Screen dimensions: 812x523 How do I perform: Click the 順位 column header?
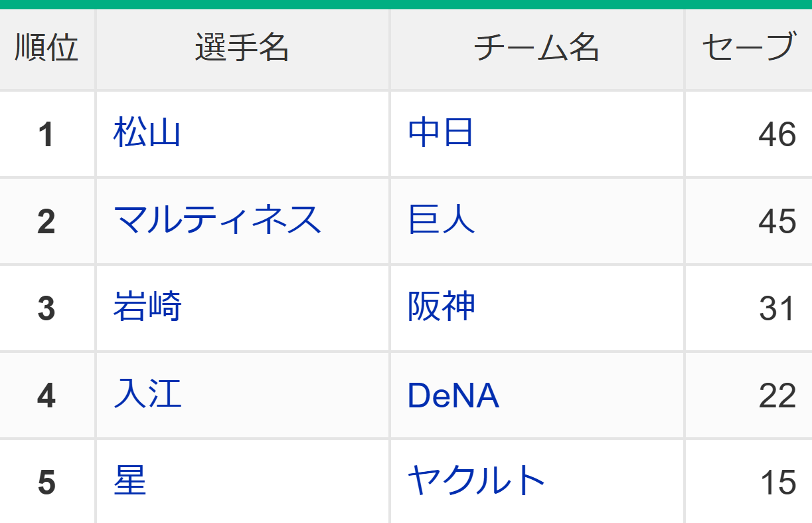pos(47,49)
